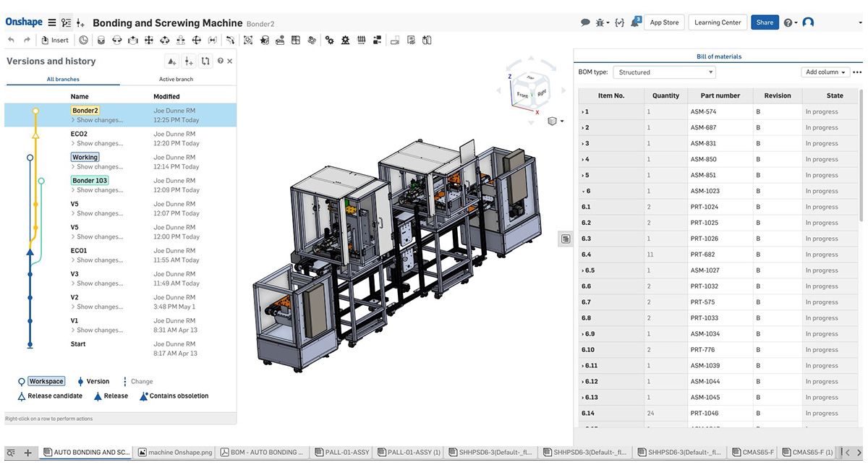The width and height of the screenshot is (868, 470).
Task: Select the Fastened mate tool
Action: point(101,40)
